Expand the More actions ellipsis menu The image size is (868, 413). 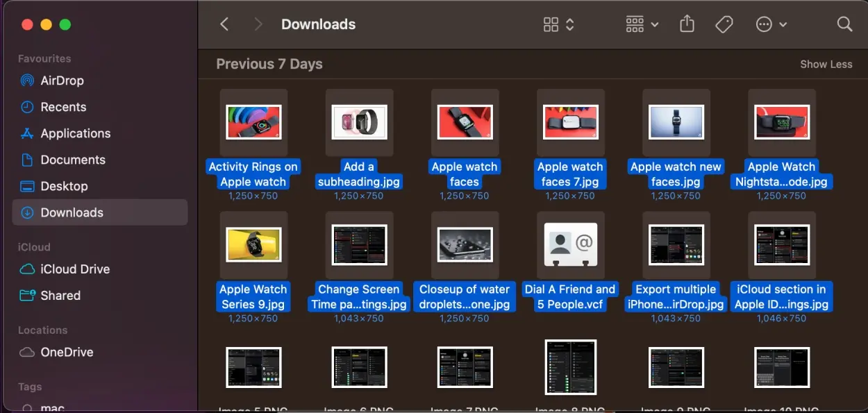[x=765, y=24]
